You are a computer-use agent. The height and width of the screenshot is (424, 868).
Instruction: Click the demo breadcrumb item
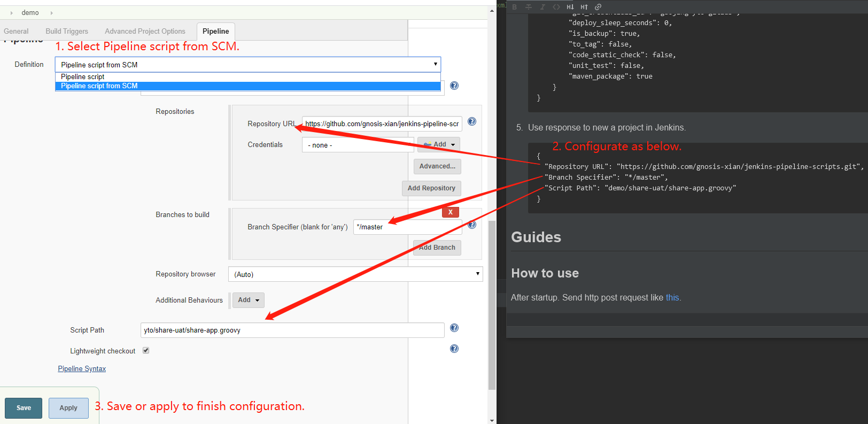(30, 13)
